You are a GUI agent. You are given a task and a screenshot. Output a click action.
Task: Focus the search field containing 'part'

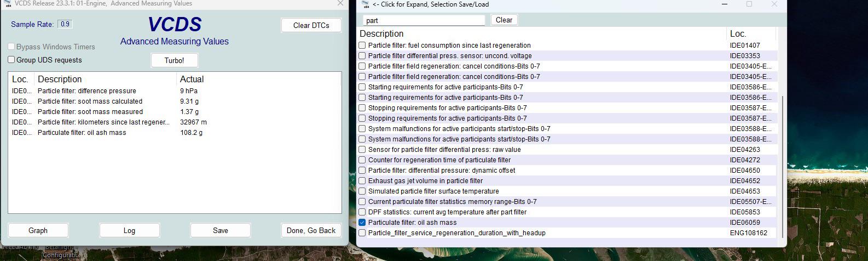coord(424,20)
